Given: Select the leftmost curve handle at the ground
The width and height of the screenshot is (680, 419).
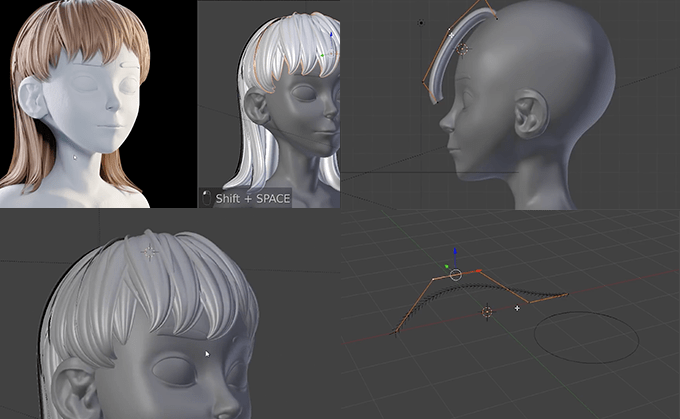Looking at the screenshot, I should point(396,332).
